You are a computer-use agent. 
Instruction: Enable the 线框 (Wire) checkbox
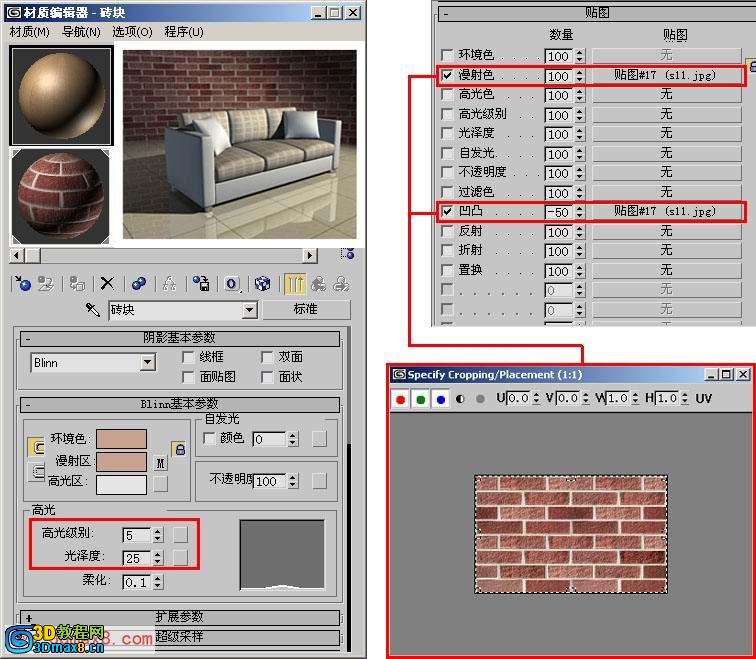coord(188,357)
